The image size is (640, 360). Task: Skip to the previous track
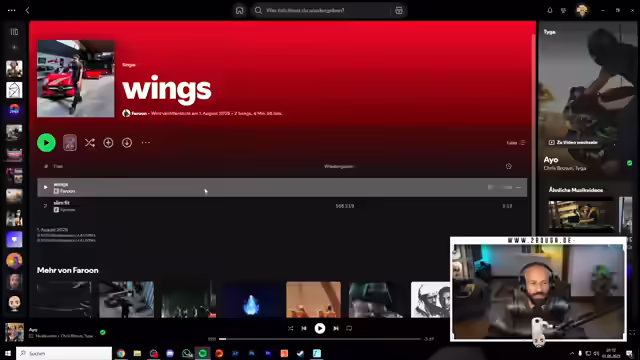pyautogui.click(x=304, y=328)
